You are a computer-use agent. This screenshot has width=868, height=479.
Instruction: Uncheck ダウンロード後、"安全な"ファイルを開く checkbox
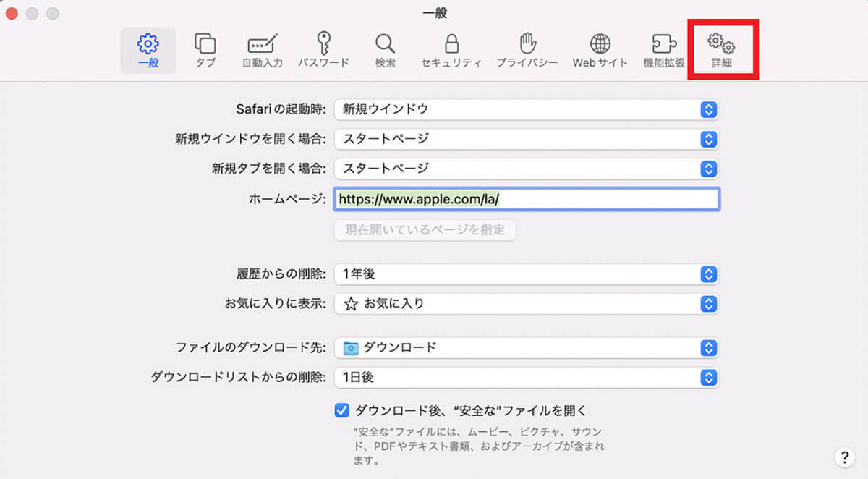(342, 411)
